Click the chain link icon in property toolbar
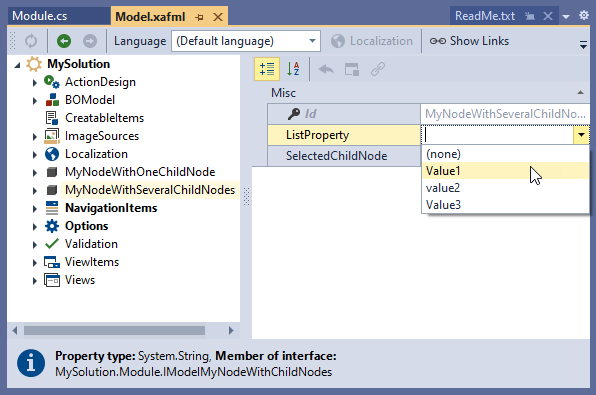 point(378,69)
